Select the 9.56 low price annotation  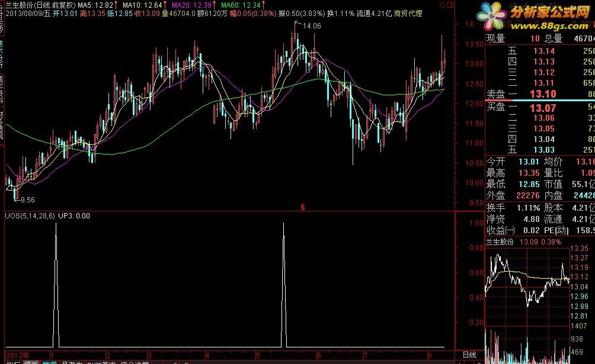(28, 200)
